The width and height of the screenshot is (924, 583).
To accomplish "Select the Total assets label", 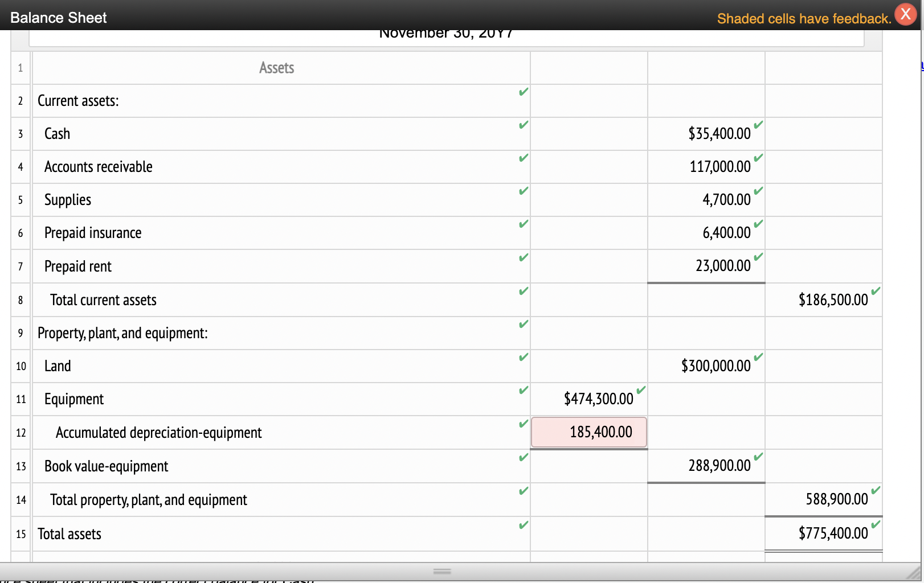I will tap(69, 534).
